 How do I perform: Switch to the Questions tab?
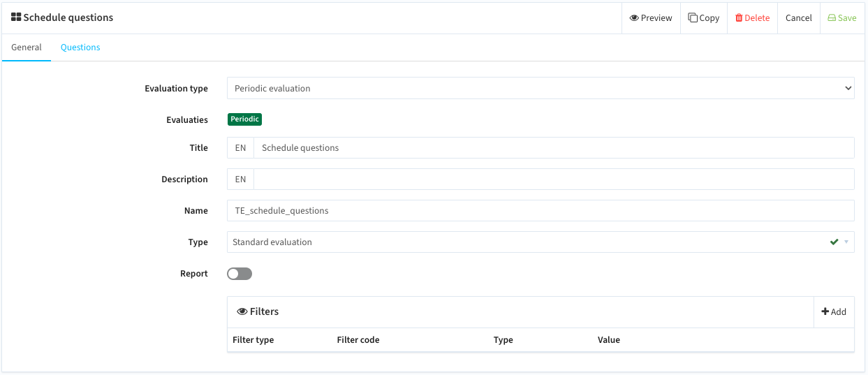[x=80, y=47]
